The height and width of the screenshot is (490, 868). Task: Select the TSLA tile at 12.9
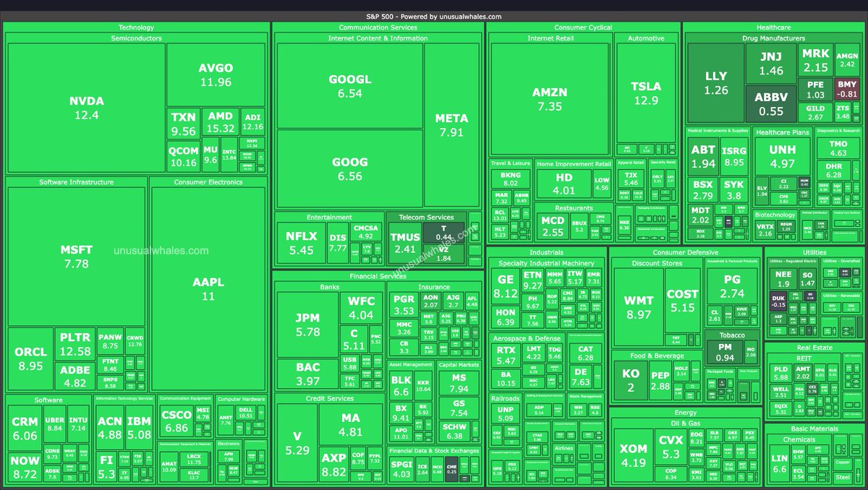coord(646,93)
